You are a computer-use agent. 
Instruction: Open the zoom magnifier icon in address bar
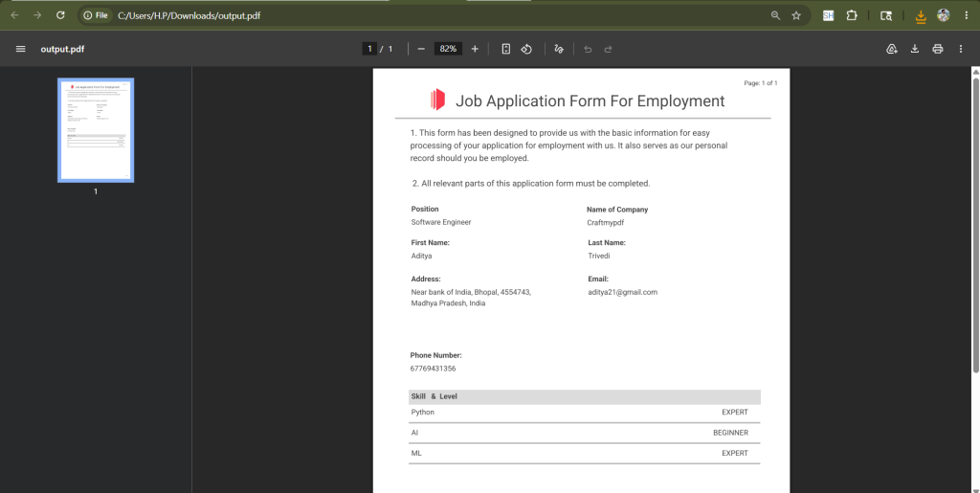[x=775, y=15]
